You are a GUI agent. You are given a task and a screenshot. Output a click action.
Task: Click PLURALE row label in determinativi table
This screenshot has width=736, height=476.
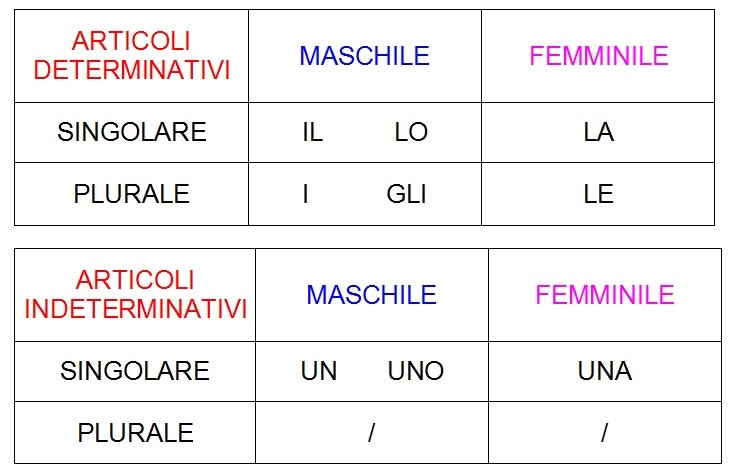[x=131, y=193]
